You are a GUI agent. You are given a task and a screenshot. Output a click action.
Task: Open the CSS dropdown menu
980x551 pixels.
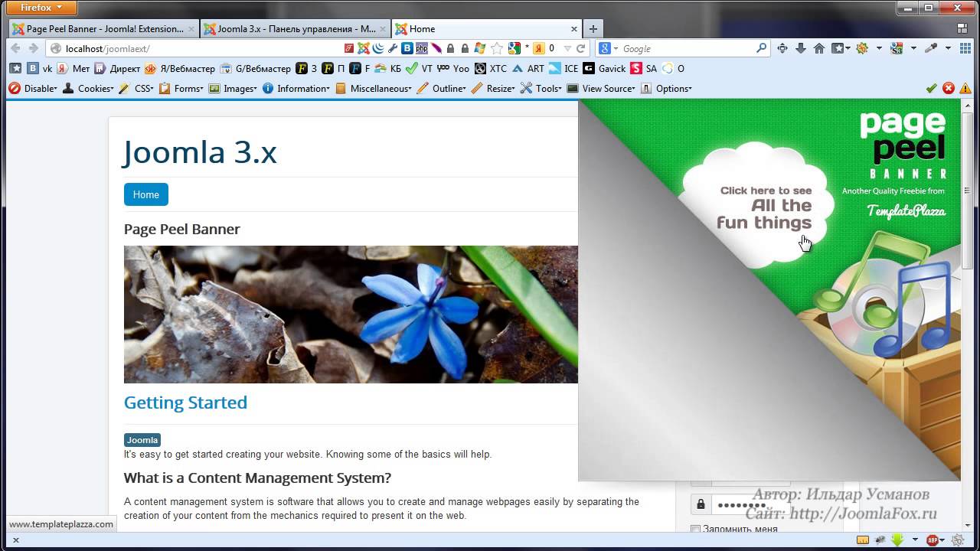pos(136,88)
